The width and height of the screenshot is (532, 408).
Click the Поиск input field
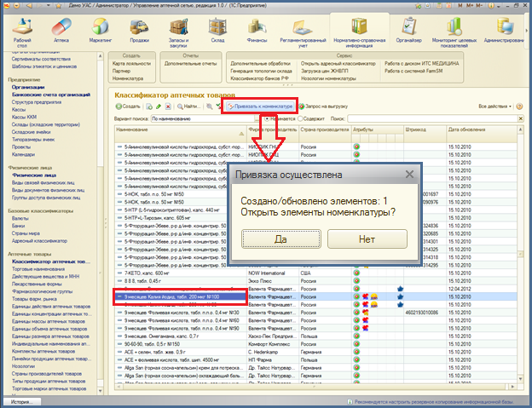432,119
